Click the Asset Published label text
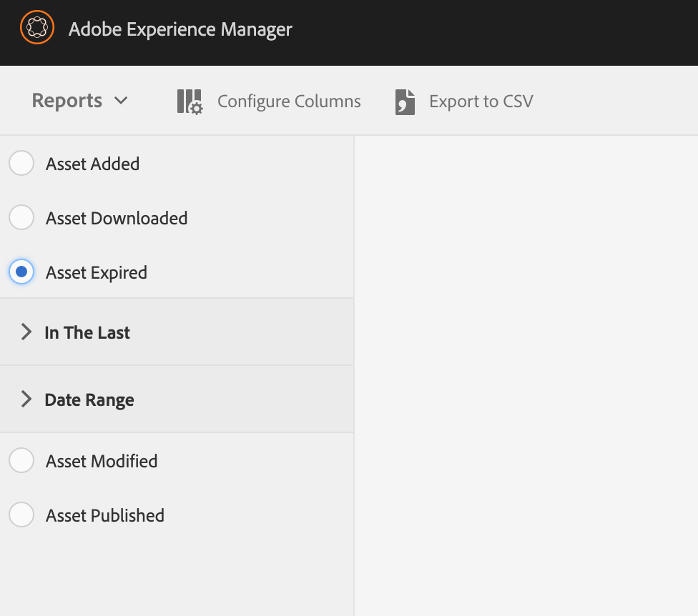The image size is (698, 616). pos(105,515)
